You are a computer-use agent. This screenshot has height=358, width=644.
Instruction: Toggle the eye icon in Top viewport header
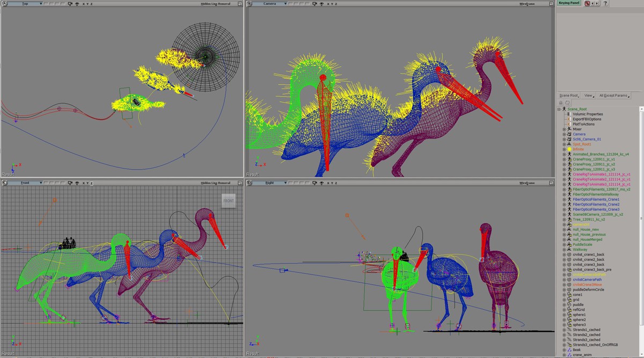[77, 3]
